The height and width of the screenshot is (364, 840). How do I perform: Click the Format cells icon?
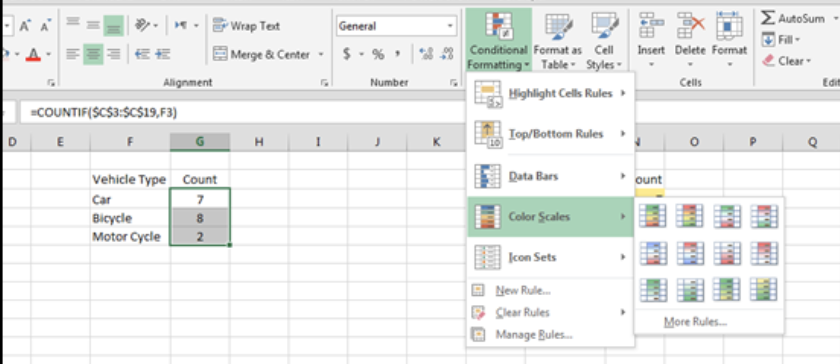click(x=729, y=26)
